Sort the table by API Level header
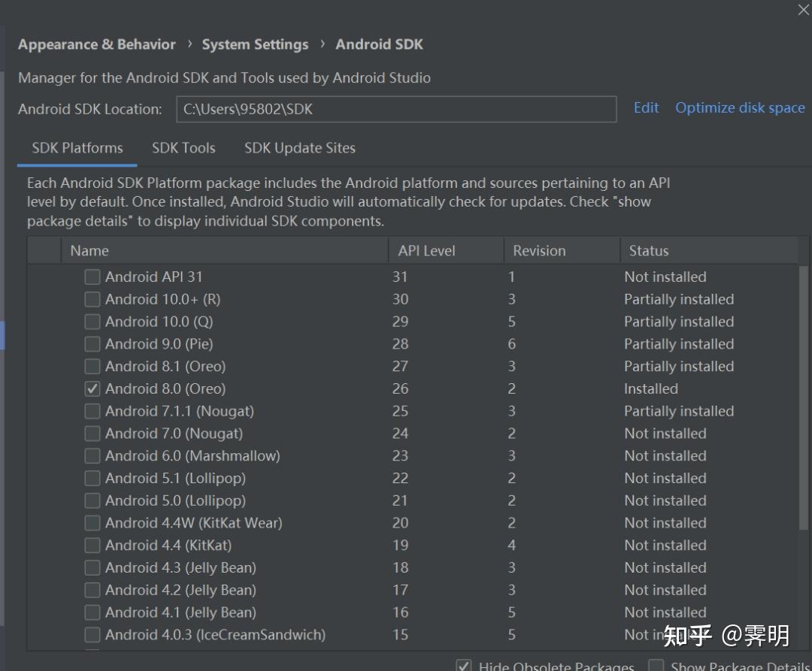Screen dimensions: 812x671 [x=446, y=250]
